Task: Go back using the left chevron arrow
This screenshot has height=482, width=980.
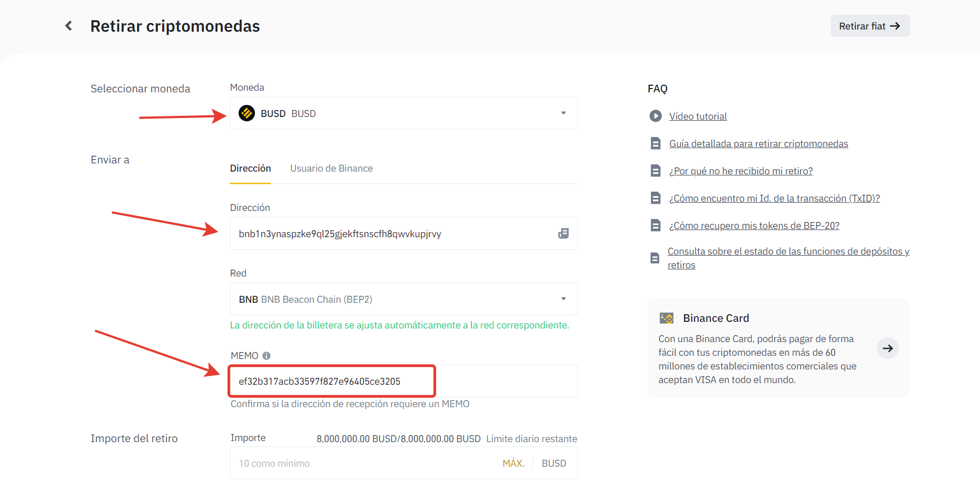Action: pyautogui.click(x=69, y=26)
